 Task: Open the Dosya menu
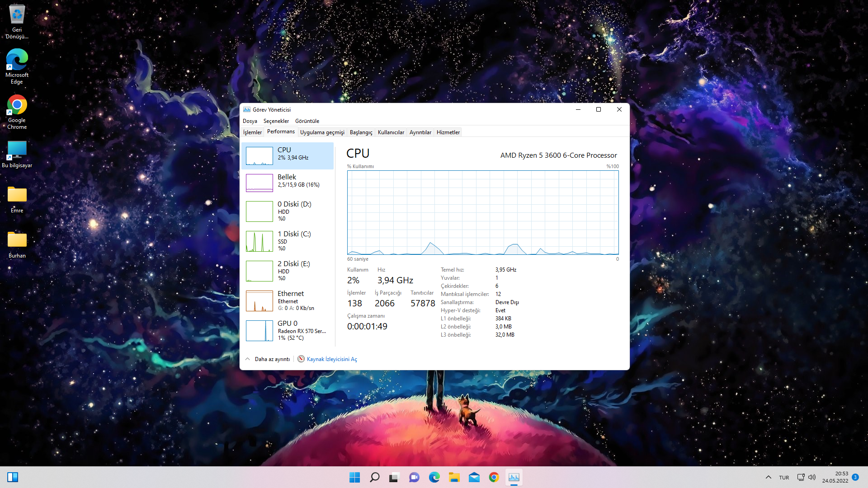(250, 121)
